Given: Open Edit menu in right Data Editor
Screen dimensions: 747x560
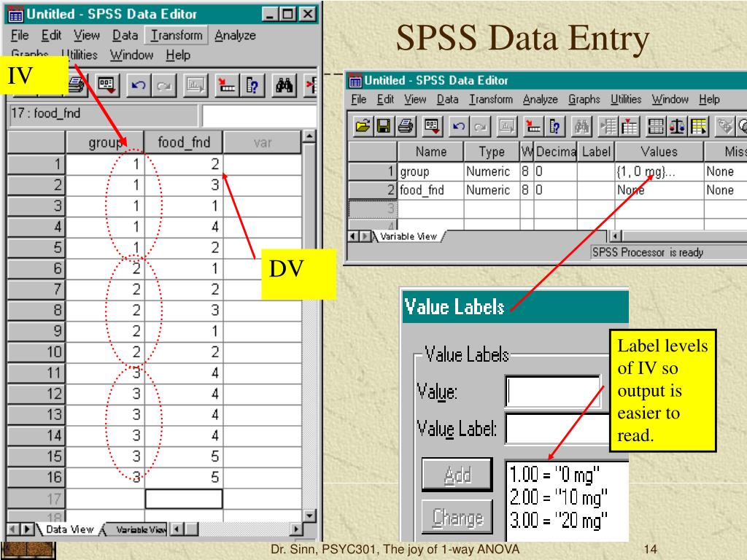Looking at the screenshot, I should point(385,99).
